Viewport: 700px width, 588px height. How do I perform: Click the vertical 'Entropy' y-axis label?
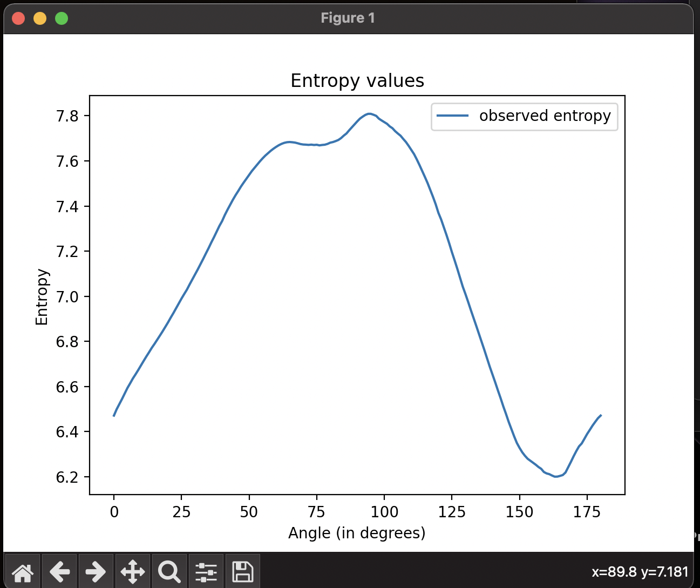click(42, 297)
